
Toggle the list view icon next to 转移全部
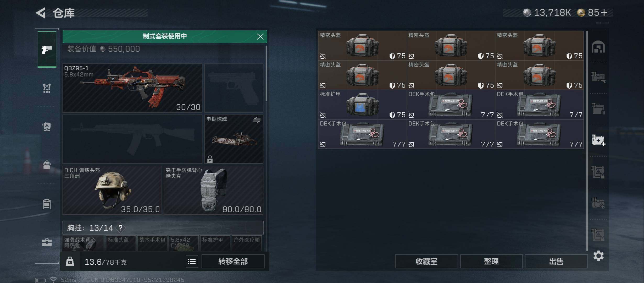tap(192, 262)
